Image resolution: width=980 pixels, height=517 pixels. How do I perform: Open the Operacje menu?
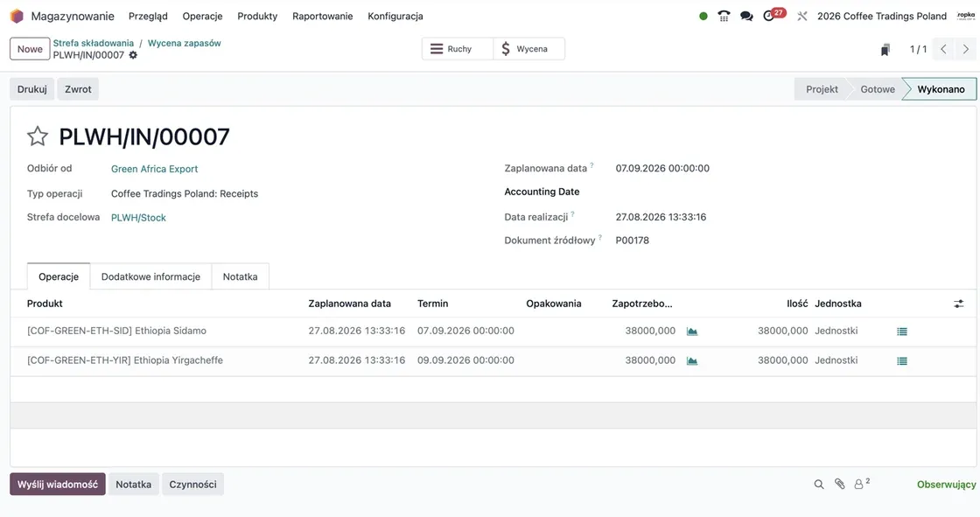(202, 17)
